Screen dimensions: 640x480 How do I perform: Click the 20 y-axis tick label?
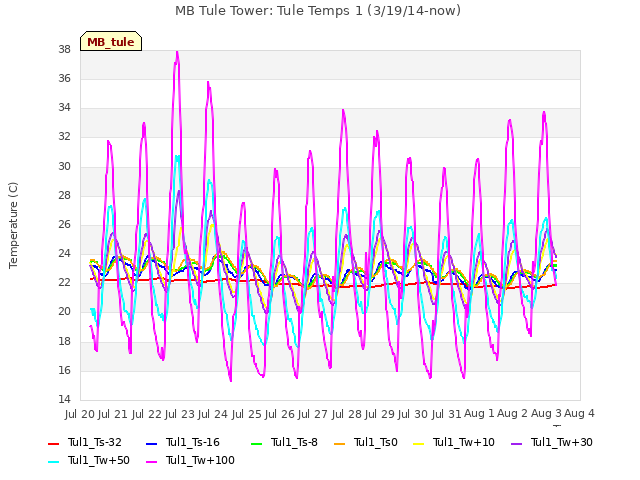click(64, 312)
